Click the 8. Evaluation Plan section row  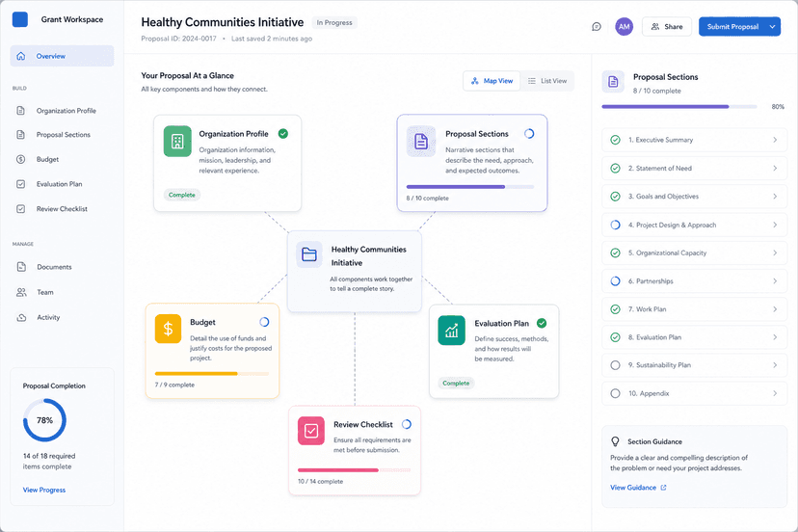click(694, 337)
